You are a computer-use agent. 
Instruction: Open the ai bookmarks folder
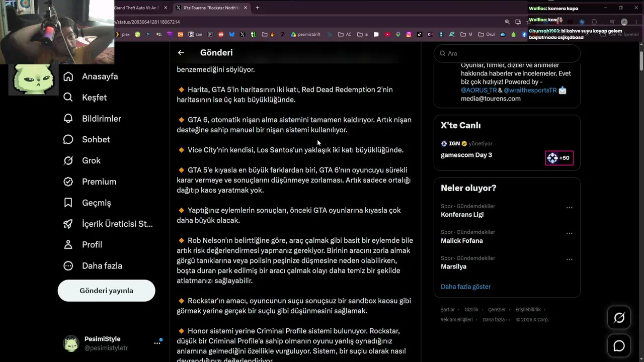pos(363,35)
